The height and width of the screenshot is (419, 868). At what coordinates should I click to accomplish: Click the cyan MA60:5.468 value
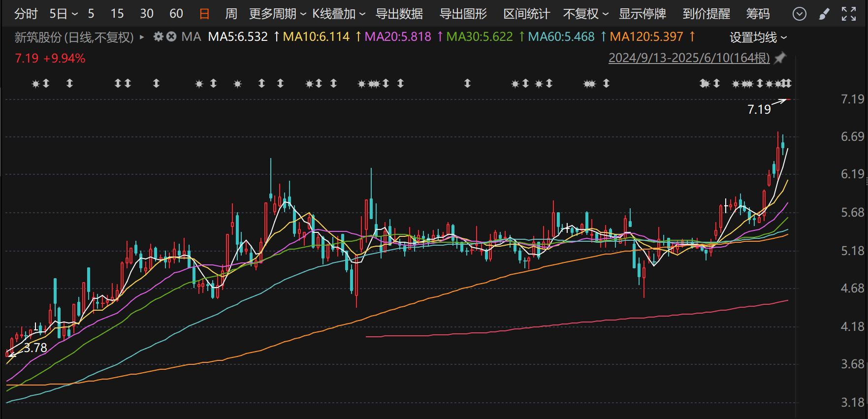click(x=561, y=37)
